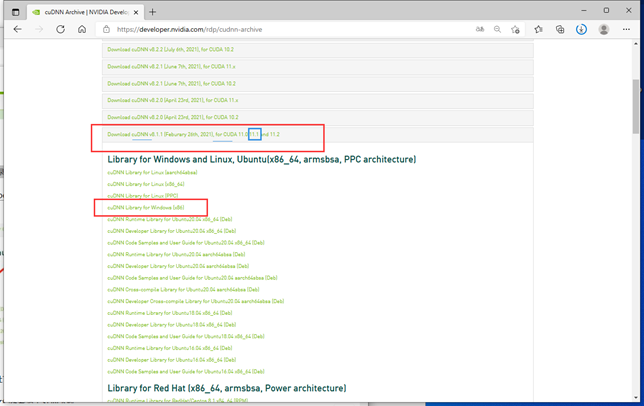The width and height of the screenshot is (644, 406).
Task: Open the tab actions menu icon
Action: click(16, 12)
